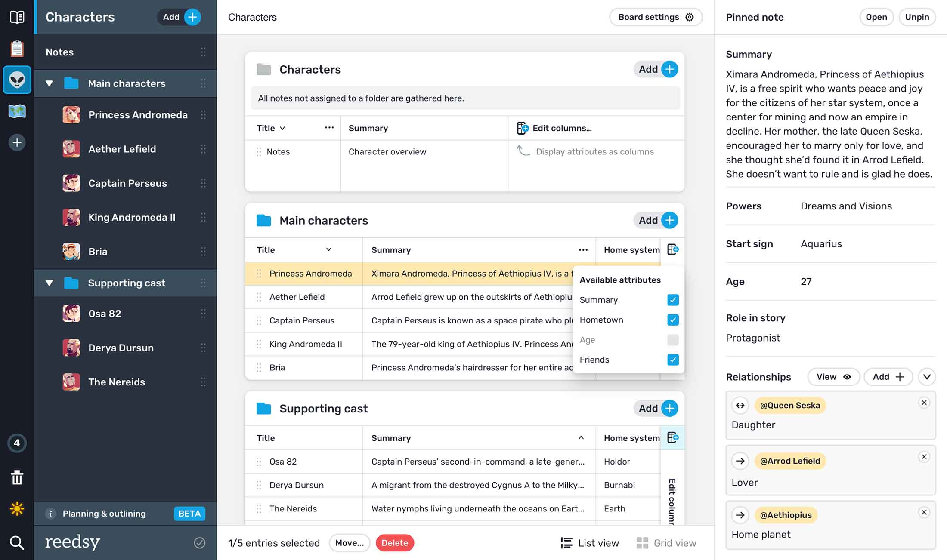Uncheck the Hometown attribute
This screenshot has height=560, width=947.
click(672, 320)
